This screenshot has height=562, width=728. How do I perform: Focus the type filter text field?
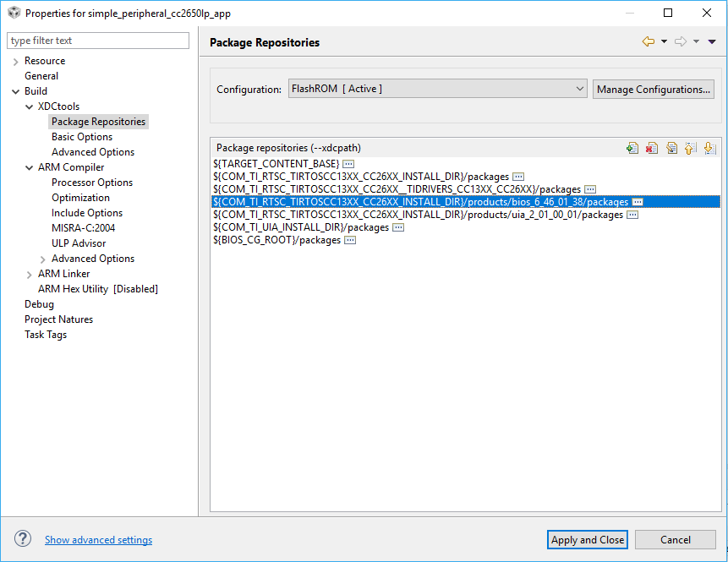coord(98,41)
